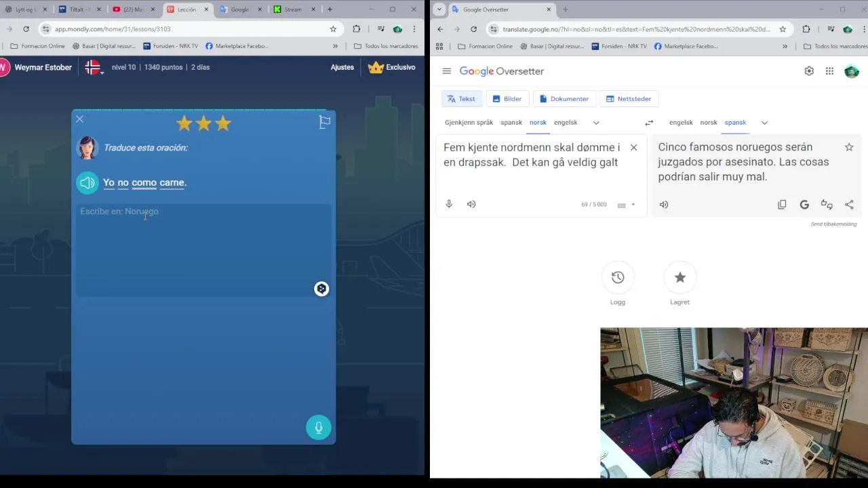
Task: Reload the Google Oversetter page
Action: [473, 29]
